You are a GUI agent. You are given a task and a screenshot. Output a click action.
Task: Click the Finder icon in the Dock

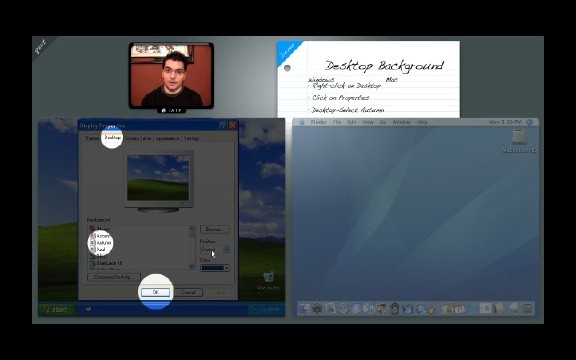point(304,309)
